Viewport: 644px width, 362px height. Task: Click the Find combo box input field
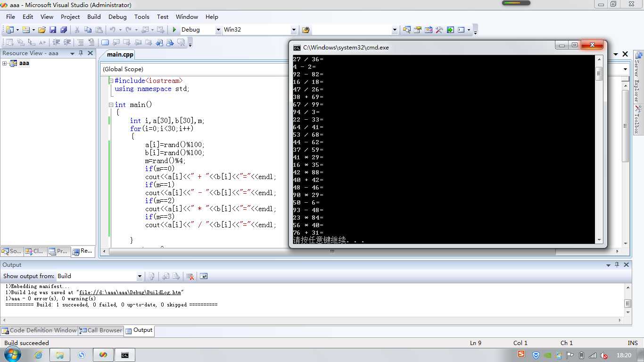click(352, 30)
